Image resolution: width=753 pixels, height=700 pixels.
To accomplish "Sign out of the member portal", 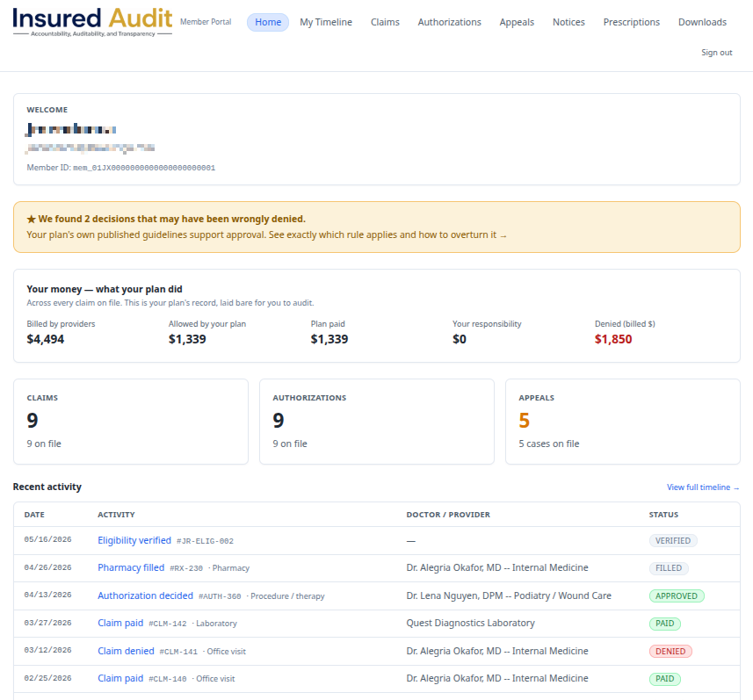I will click(x=716, y=53).
